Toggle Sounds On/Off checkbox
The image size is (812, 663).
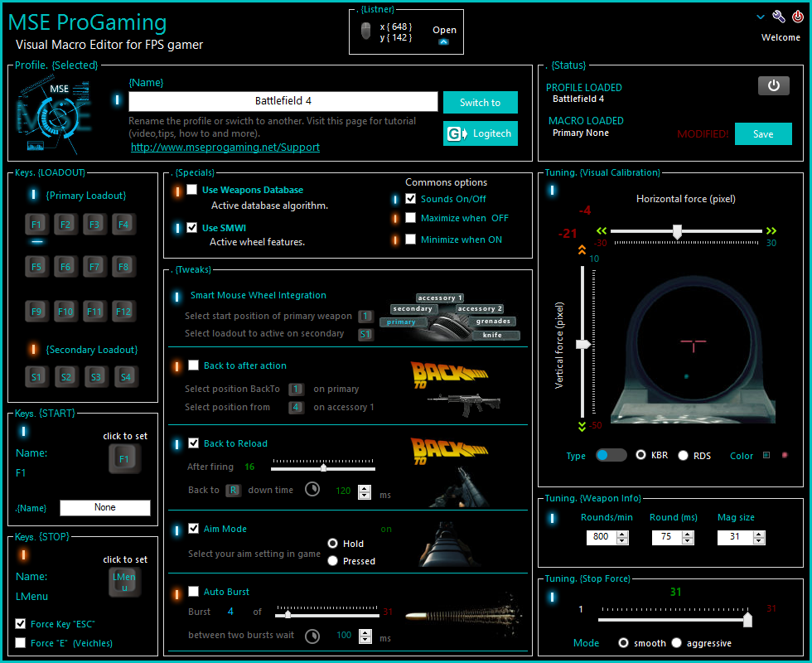411,198
